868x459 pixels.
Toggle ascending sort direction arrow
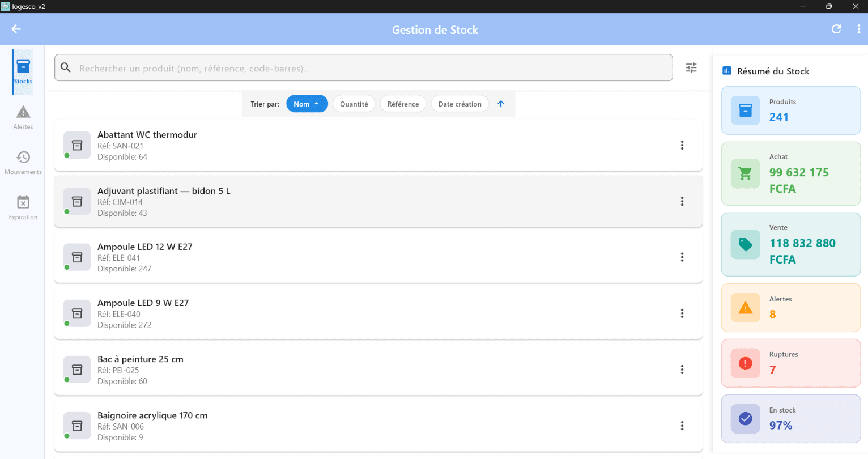pos(501,104)
